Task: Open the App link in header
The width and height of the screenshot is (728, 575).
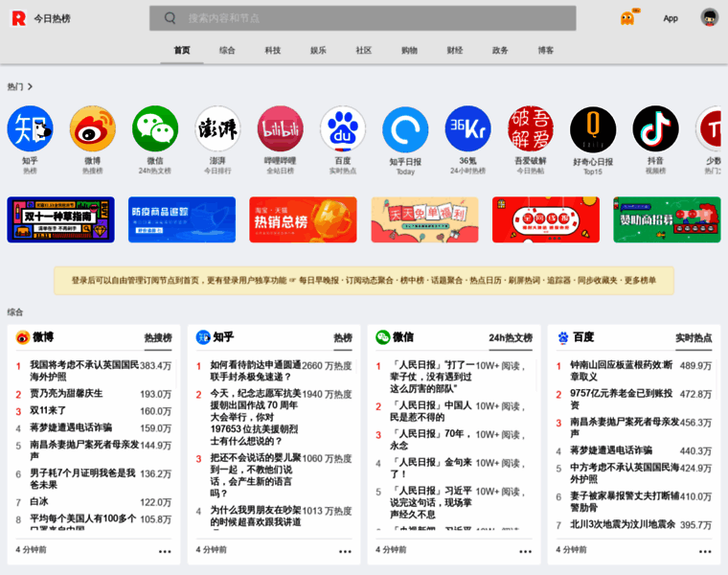Action: click(671, 18)
